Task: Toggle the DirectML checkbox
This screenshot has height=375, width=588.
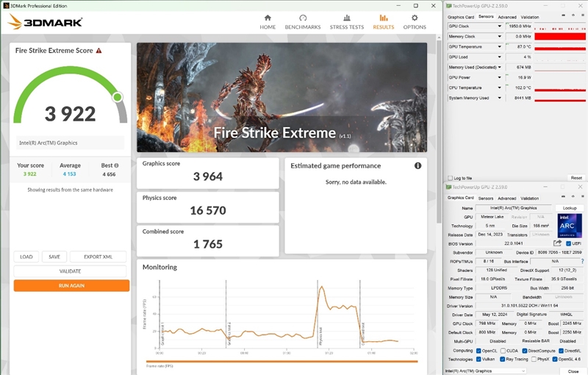Action: tap(561, 351)
